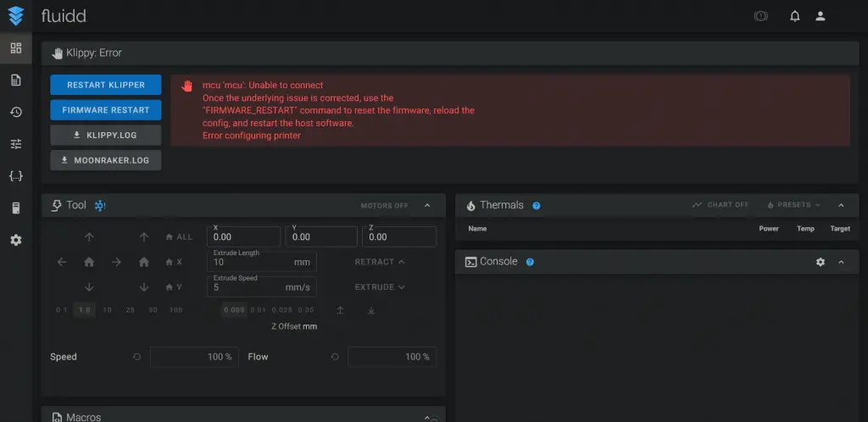Image resolution: width=868 pixels, height=422 pixels.
Task: Collapse the Tool panel
Action: (x=427, y=205)
